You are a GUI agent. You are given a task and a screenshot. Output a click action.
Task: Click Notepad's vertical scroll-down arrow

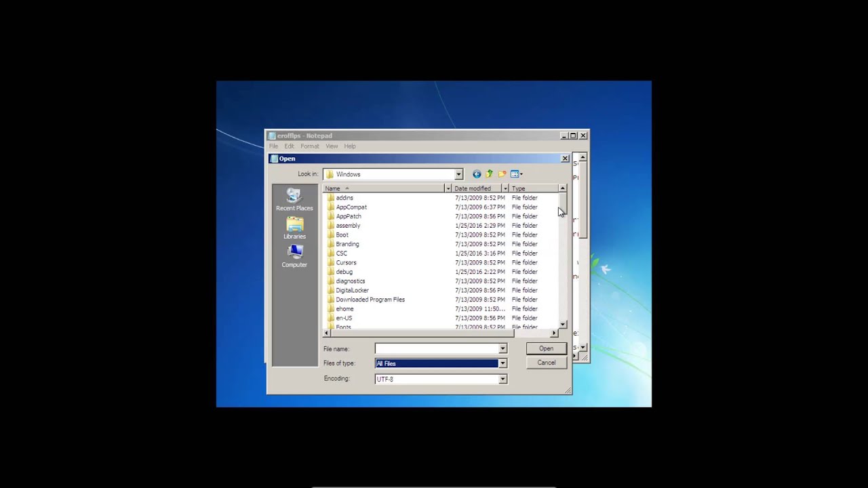pyautogui.click(x=583, y=347)
